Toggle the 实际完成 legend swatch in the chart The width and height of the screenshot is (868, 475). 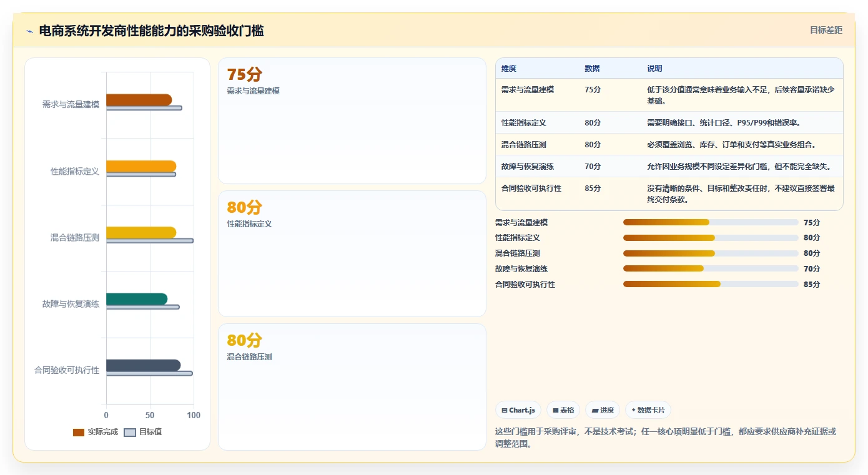(x=79, y=432)
